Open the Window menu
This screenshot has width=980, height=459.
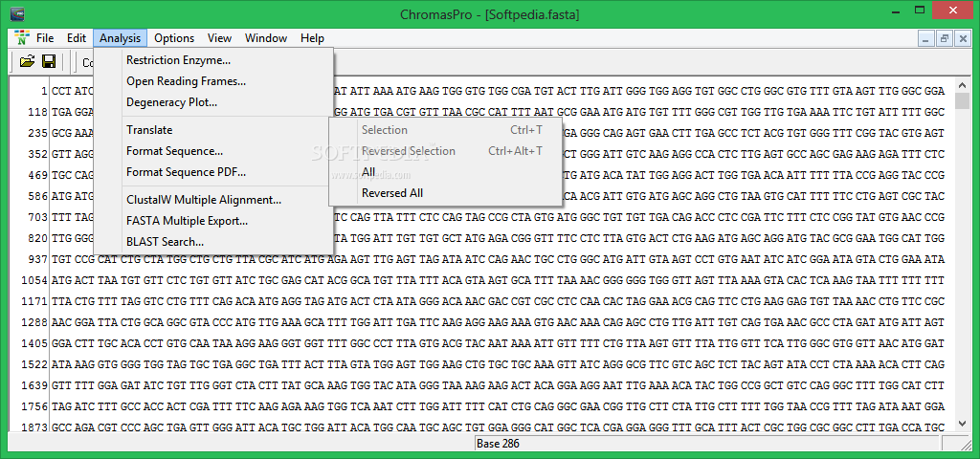(x=266, y=38)
